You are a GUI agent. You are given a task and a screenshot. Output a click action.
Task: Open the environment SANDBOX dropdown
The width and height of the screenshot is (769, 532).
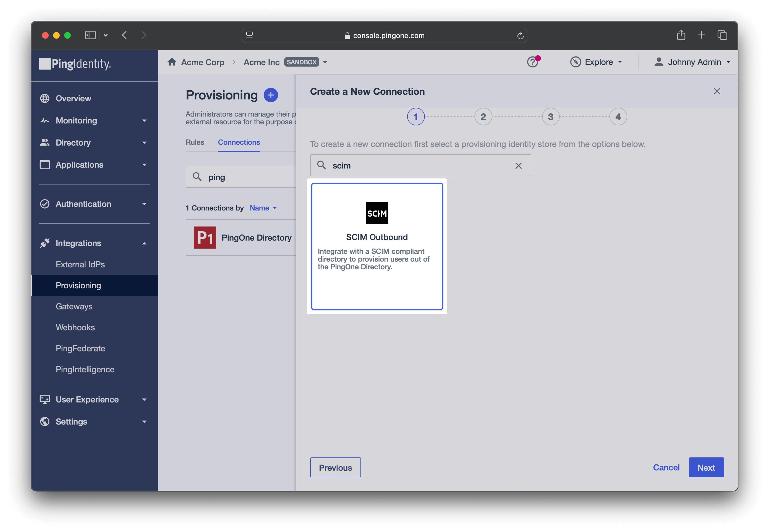(325, 62)
